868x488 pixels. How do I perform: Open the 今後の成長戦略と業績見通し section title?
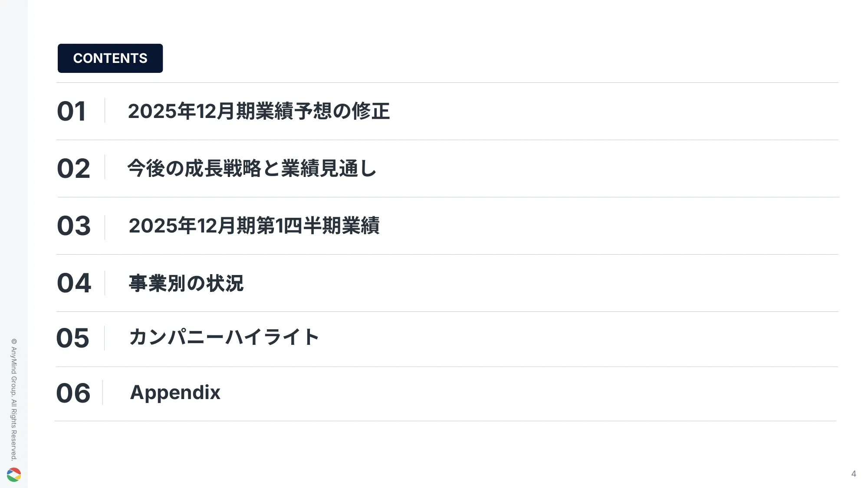pyautogui.click(x=252, y=168)
